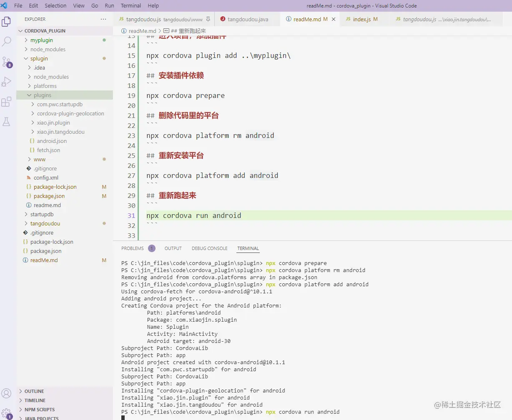Click the JSON braces icon of android.json
512x420 pixels.
click(32, 141)
